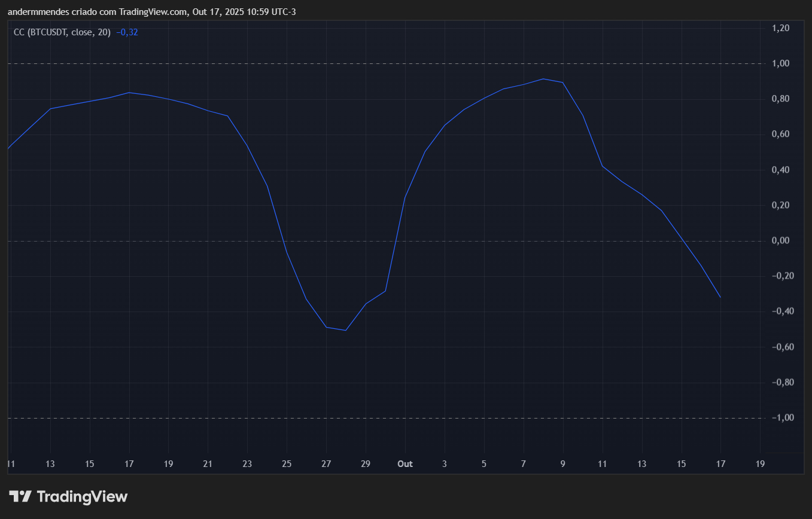Click the 1,20 label on value axis

(781, 28)
